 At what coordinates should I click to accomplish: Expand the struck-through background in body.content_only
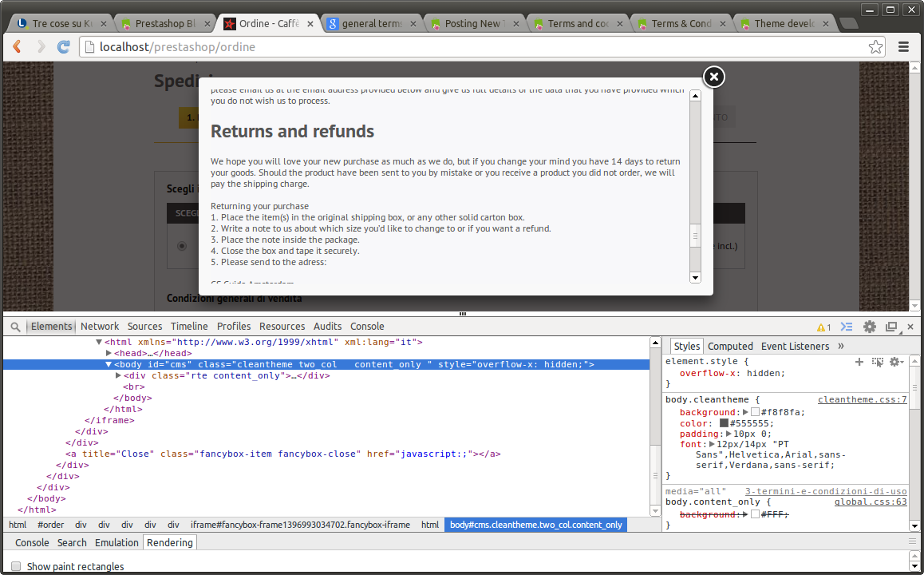click(745, 514)
